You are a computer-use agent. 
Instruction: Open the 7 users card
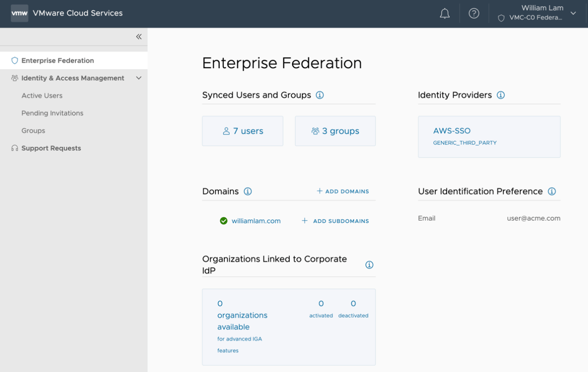pos(243,131)
